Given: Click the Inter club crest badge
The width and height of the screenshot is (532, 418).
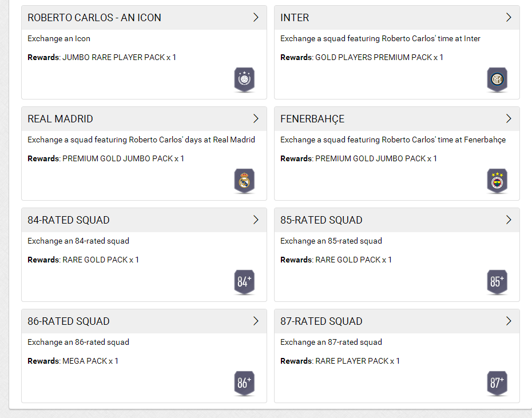Looking at the screenshot, I should [x=497, y=79].
